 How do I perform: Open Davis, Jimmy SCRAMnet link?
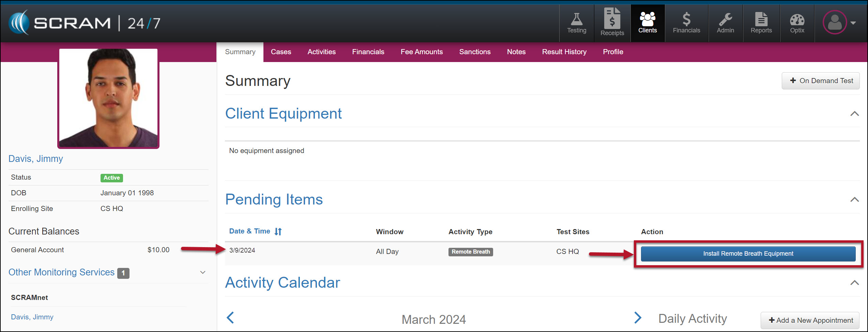(x=32, y=317)
